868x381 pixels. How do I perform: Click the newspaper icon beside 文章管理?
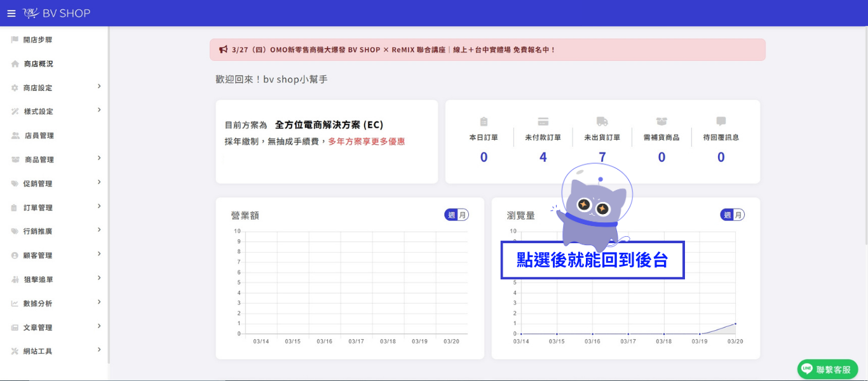(x=15, y=328)
